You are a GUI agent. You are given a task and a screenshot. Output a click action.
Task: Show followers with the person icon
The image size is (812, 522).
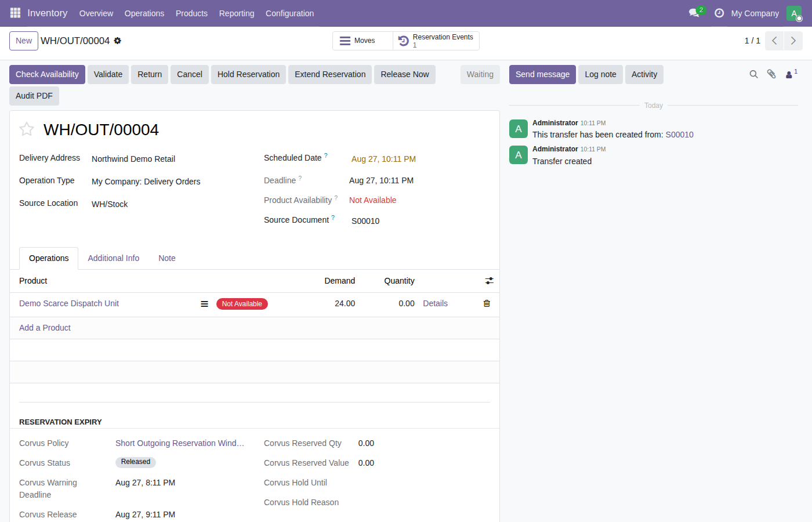click(x=791, y=74)
